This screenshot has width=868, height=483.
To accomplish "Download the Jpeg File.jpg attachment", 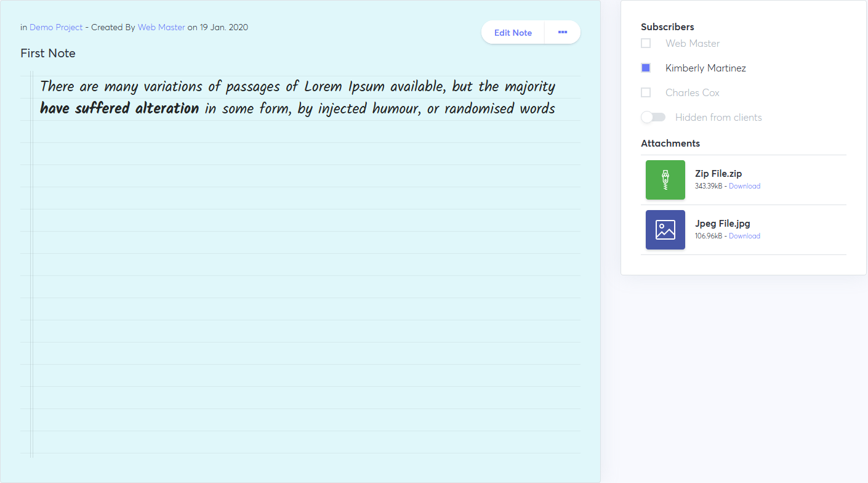I will [x=744, y=236].
